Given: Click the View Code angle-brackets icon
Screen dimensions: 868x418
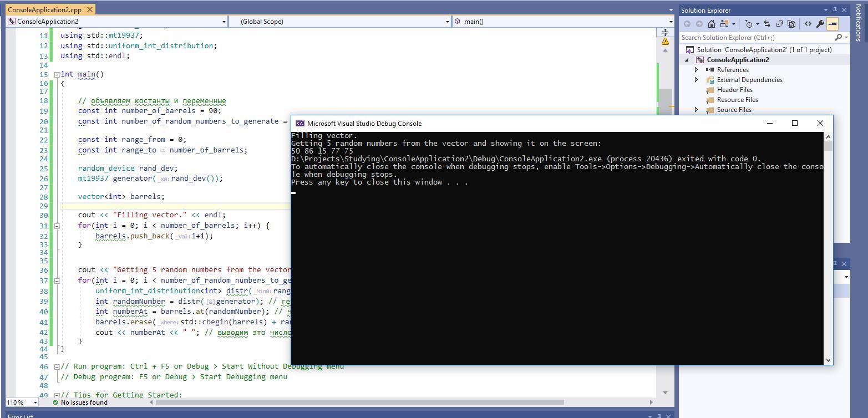Looking at the screenshot, I should coord(808,24).
